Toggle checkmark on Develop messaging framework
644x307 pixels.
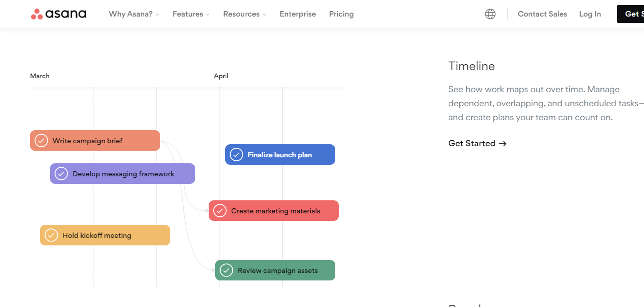click(61, 174)
